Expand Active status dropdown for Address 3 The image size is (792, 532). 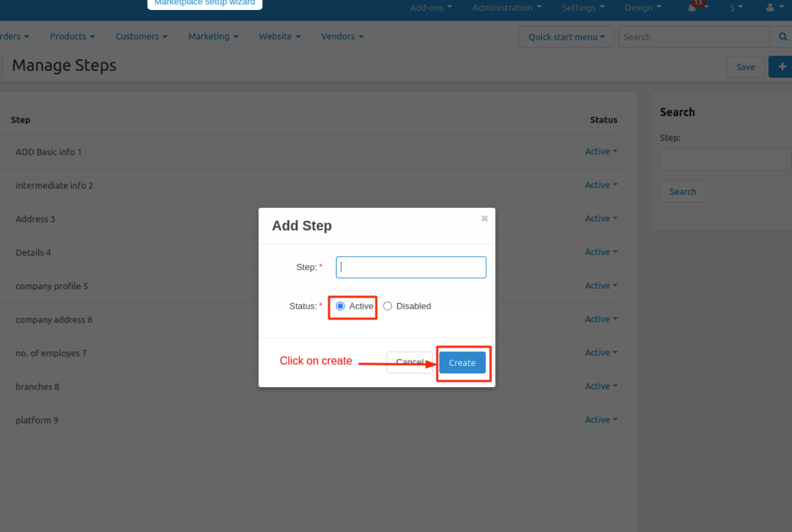click(x=601, y=218)
